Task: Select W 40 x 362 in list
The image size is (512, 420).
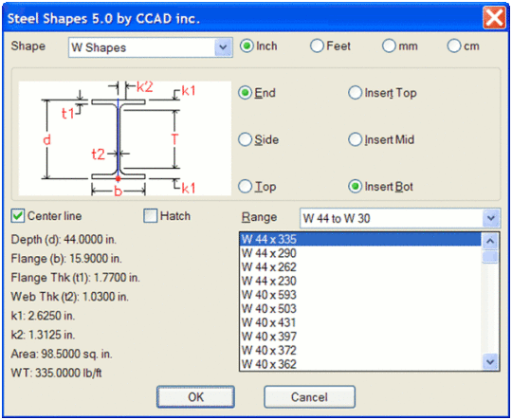Action: coord(360,364)
